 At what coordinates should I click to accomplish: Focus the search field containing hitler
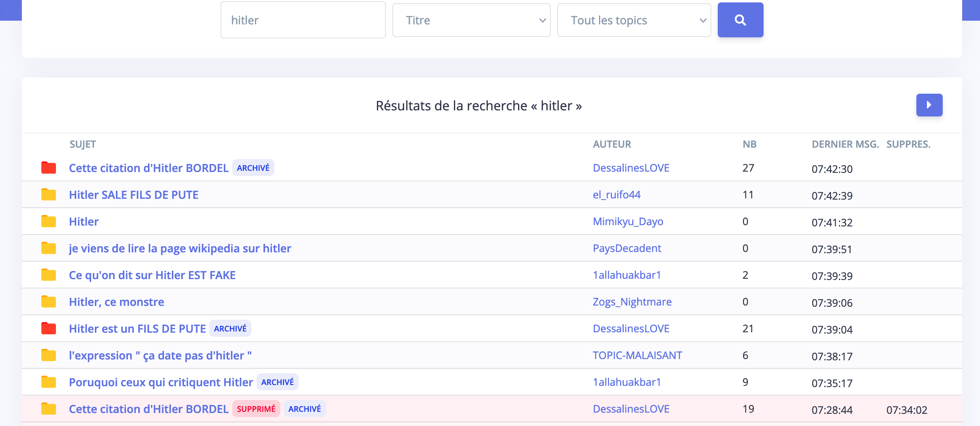point(303,20)
